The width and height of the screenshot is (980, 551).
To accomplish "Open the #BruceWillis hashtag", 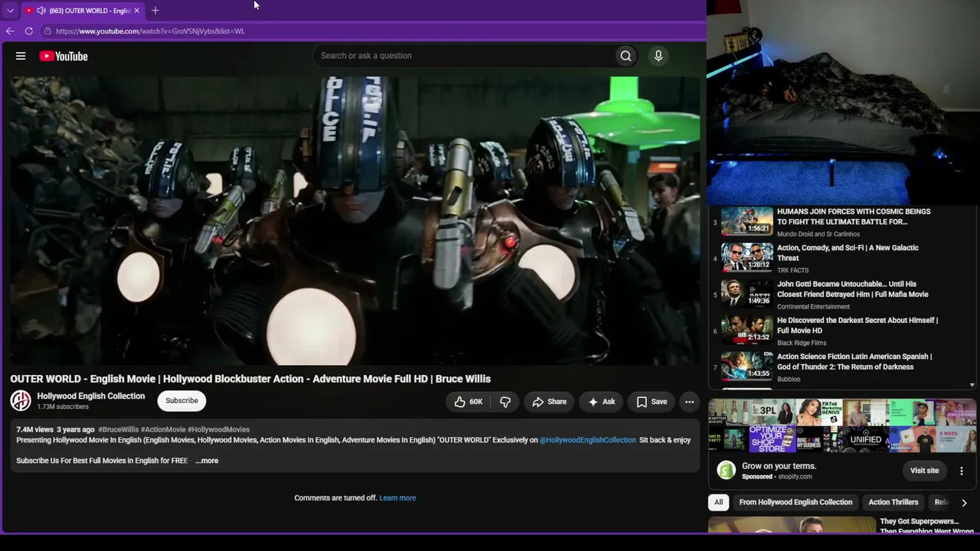I will pyautogui.click(x=118, y=430).
